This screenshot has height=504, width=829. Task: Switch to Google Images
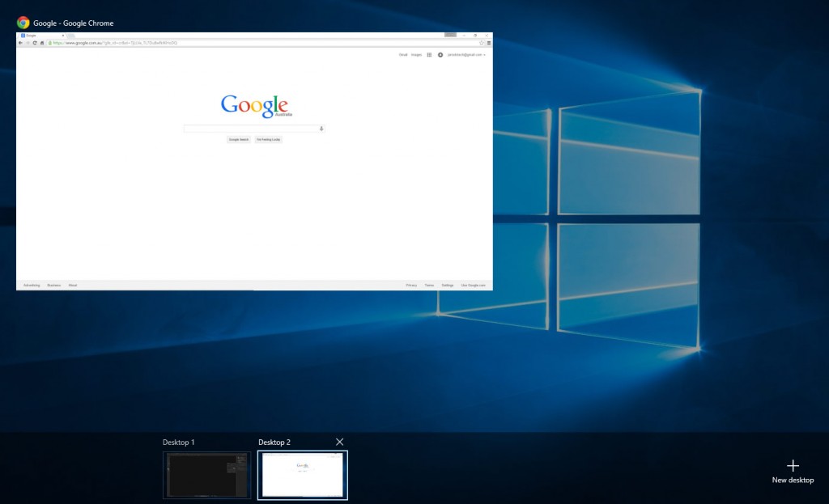(x=416, y=55)
